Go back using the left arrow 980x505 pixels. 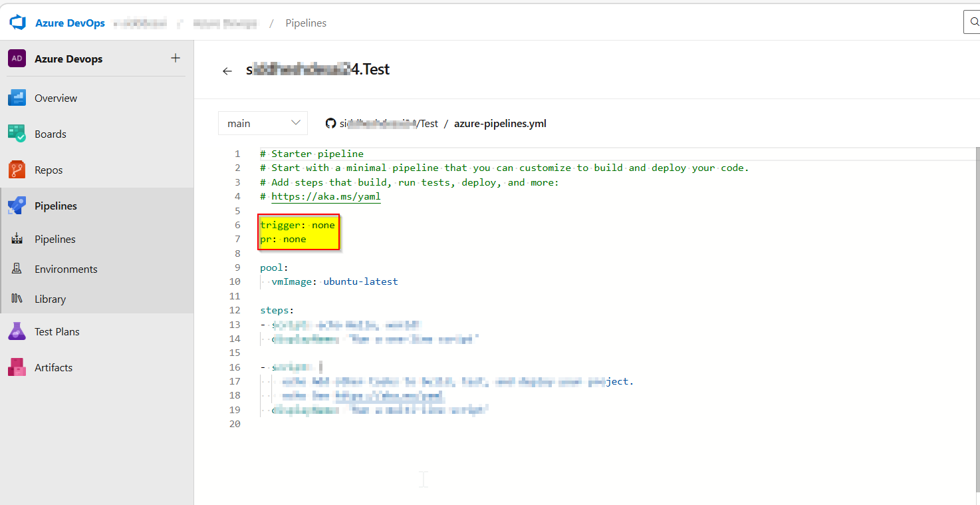(227, 71)
